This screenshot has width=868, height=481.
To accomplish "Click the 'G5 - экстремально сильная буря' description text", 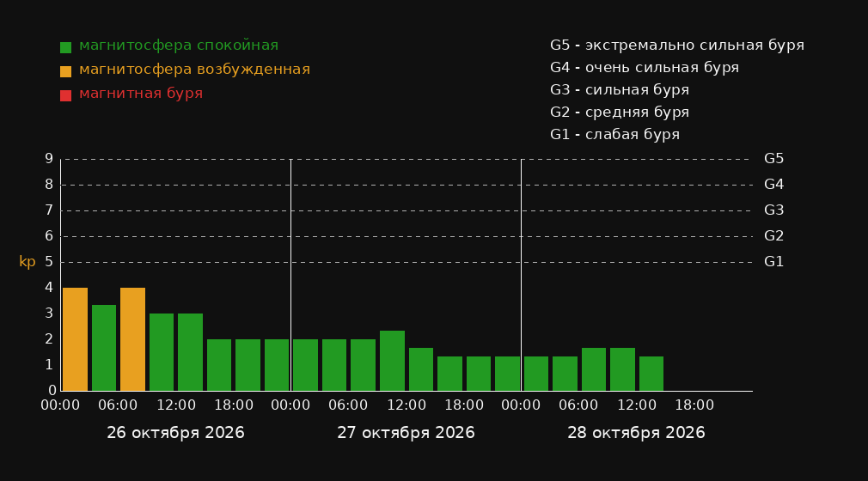I will (677, 46).
